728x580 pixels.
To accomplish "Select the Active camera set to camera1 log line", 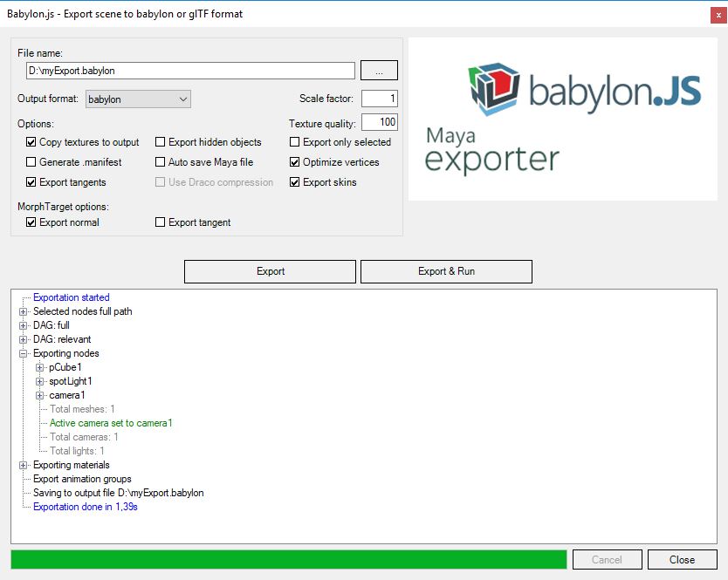I will (x=111, y=423).
